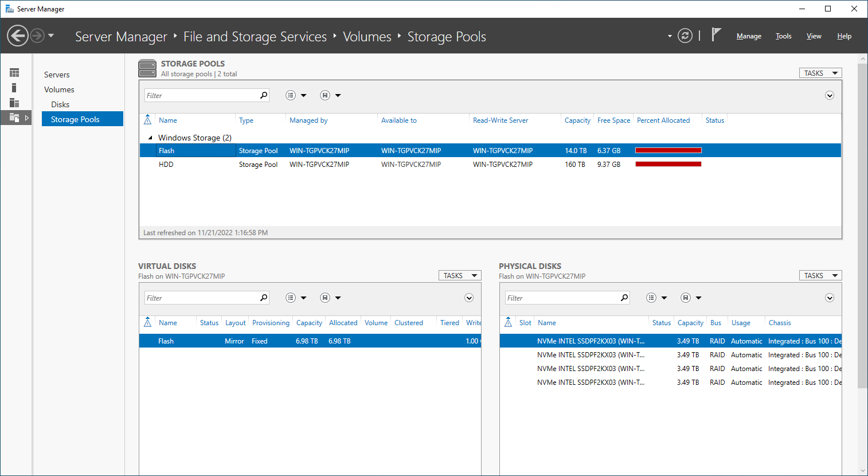
Task: Open navigation history dropdown next to forward arrow
Action: tap(51, 36)
